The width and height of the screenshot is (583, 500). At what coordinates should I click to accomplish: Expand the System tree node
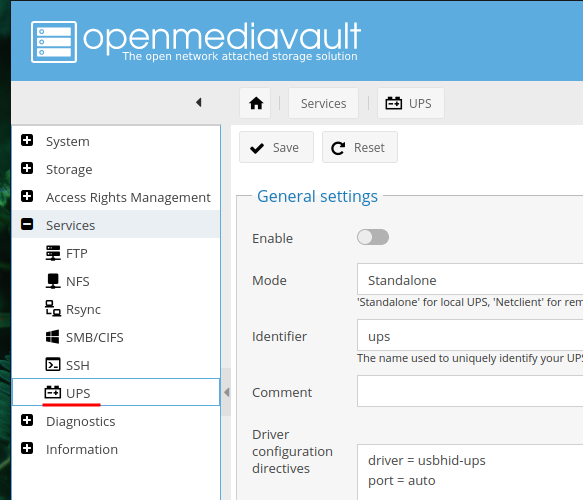click(27, 140)
